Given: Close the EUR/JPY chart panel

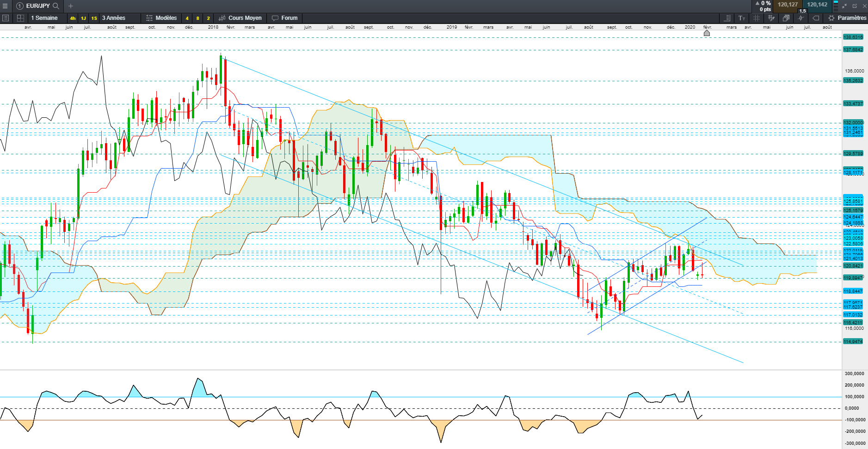Looking at the screenshot, I should (864, 6).
